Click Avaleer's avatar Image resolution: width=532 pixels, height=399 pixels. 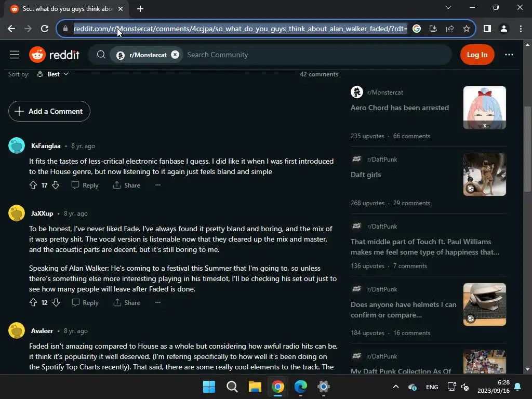[x=17, y=330]
